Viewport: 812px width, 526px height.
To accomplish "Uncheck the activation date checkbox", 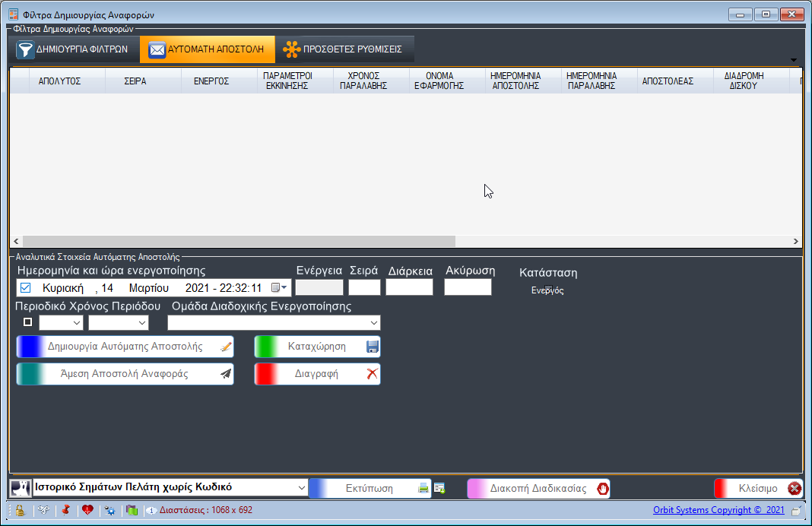I will [25, 288].
